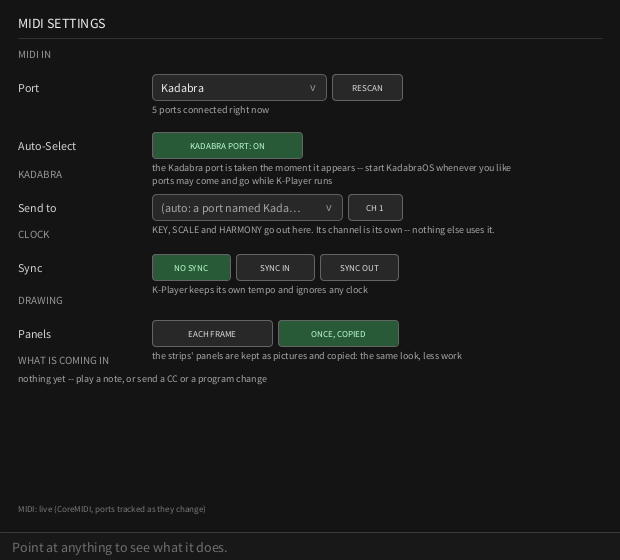Click the 'Panels' row label
The width and height of the screenshot is (620, 560).
34,334
